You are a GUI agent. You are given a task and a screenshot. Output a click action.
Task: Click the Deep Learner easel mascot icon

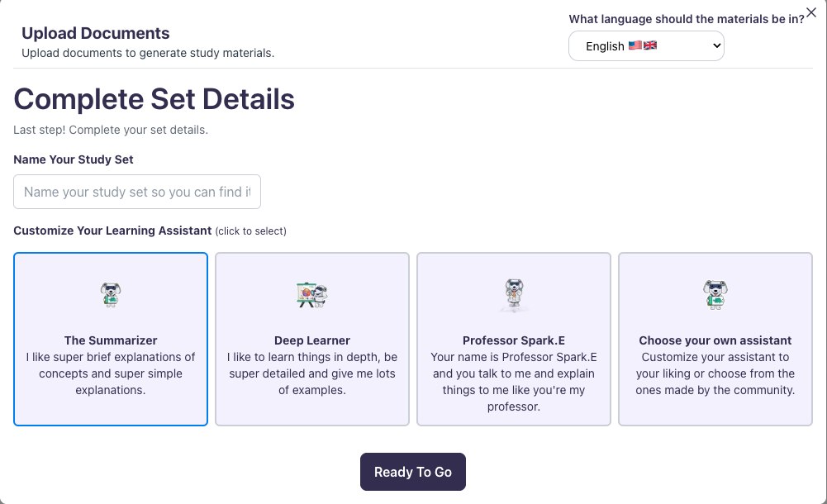click(x=311, y=294)
